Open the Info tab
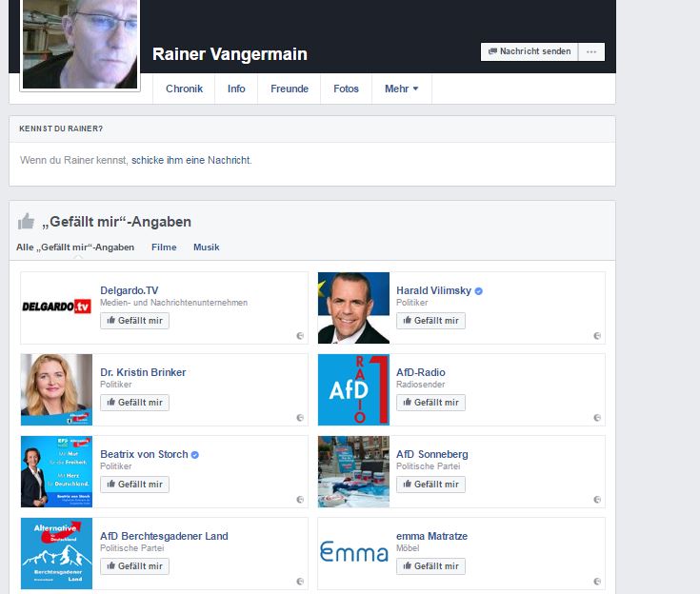 pyautogui.click(x=236, y=89)
